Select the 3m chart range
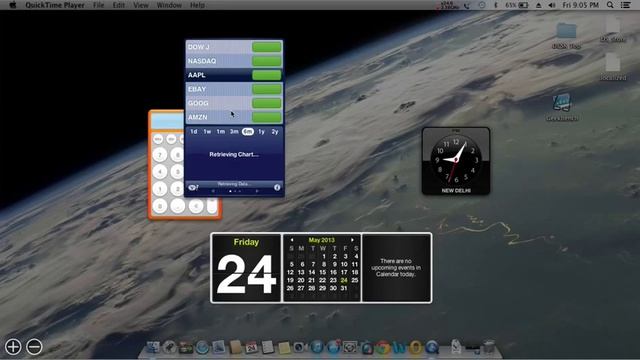 point(234,131)
